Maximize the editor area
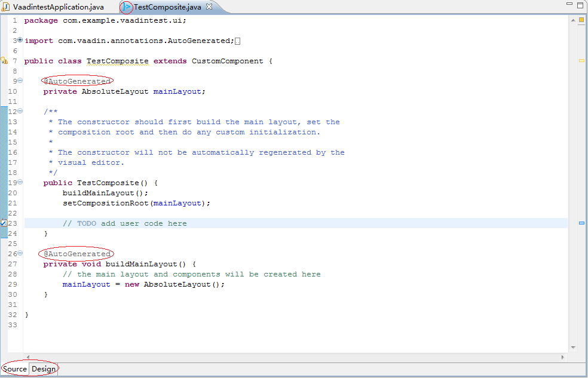588x378 pixels. click(580, 5)
